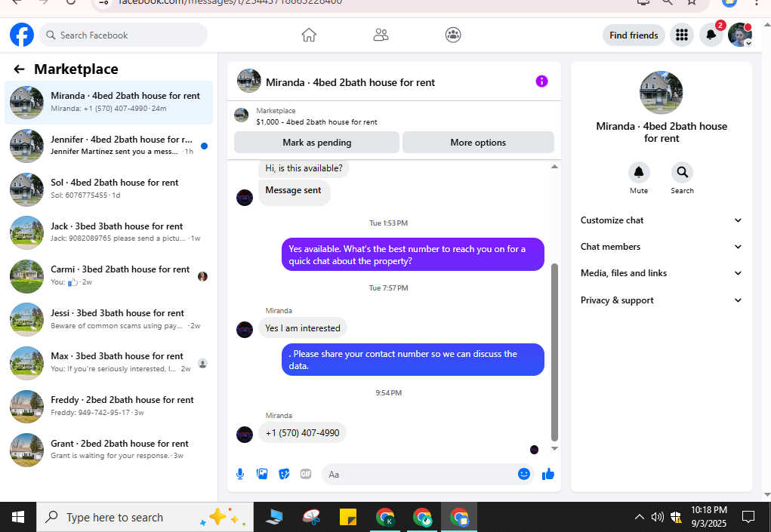Open Max 3bed 3bath conversation
The height and width of the screenshot is (532, 771).
(x=109, y=362)
